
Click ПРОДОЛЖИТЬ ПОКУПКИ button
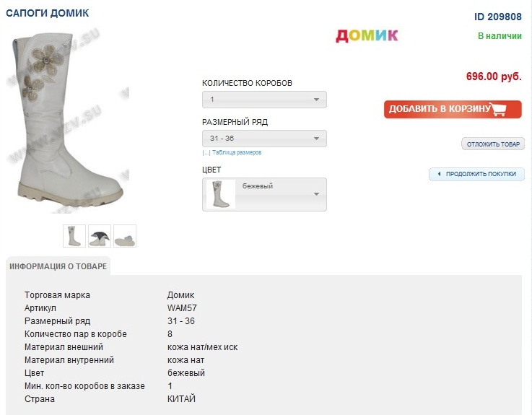(x=481, y=174)
